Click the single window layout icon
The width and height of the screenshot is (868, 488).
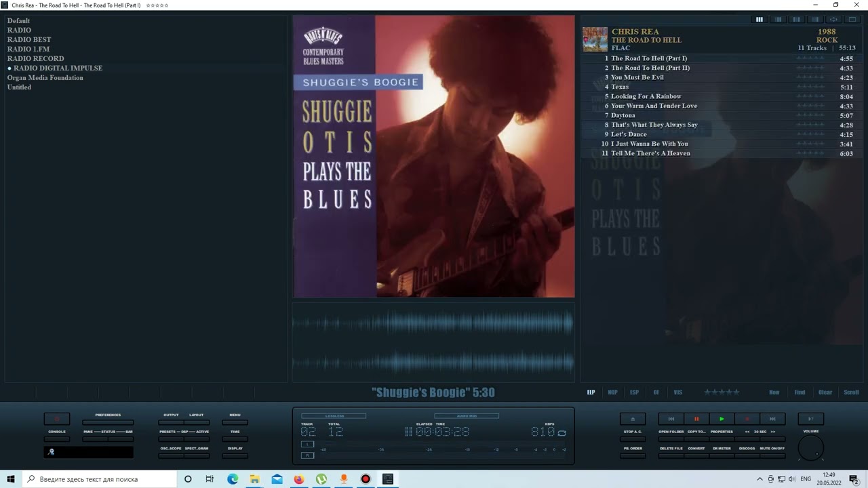[853, 20]
